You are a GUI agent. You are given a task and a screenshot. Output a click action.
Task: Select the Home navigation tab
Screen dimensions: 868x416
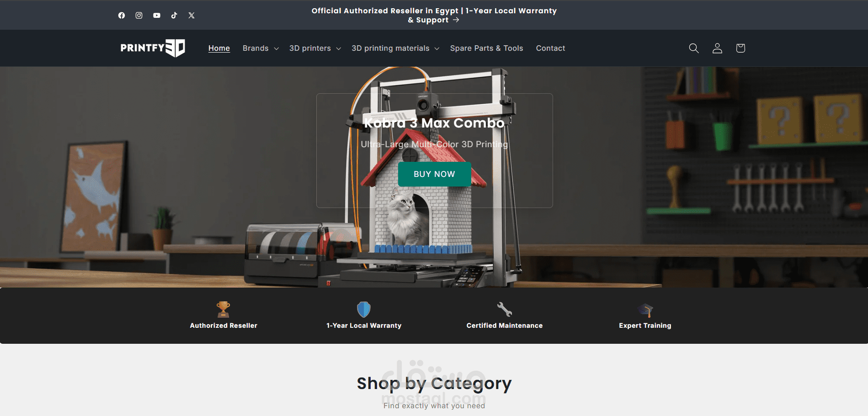(x=219, y=48)
